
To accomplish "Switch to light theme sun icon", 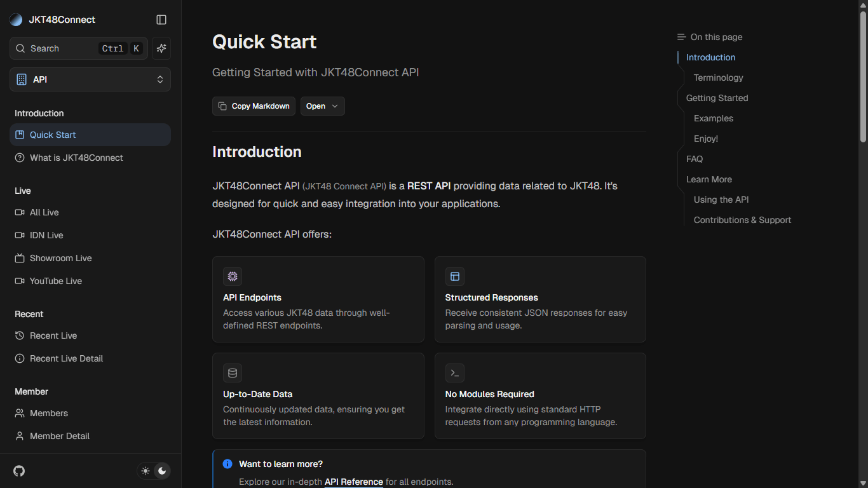I will tap(146, 471).
